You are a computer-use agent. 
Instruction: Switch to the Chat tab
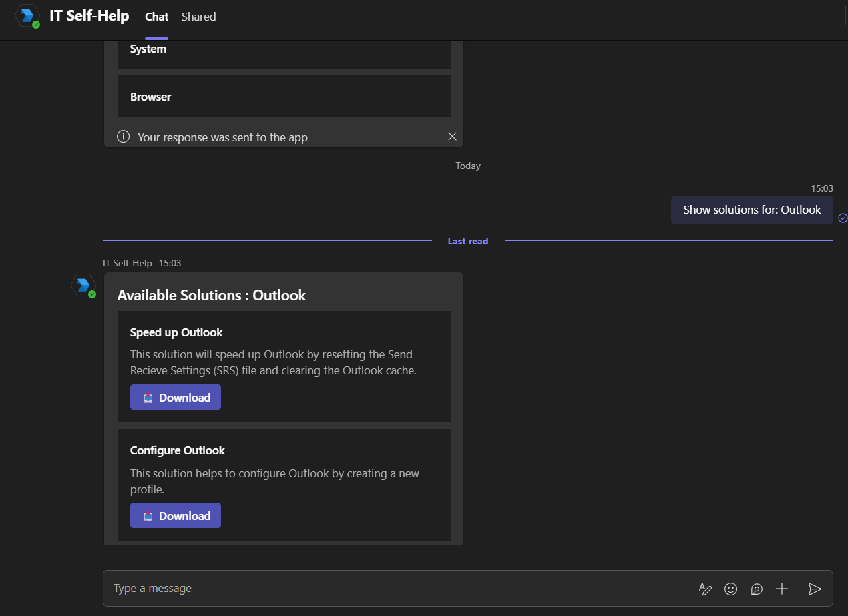157,17
